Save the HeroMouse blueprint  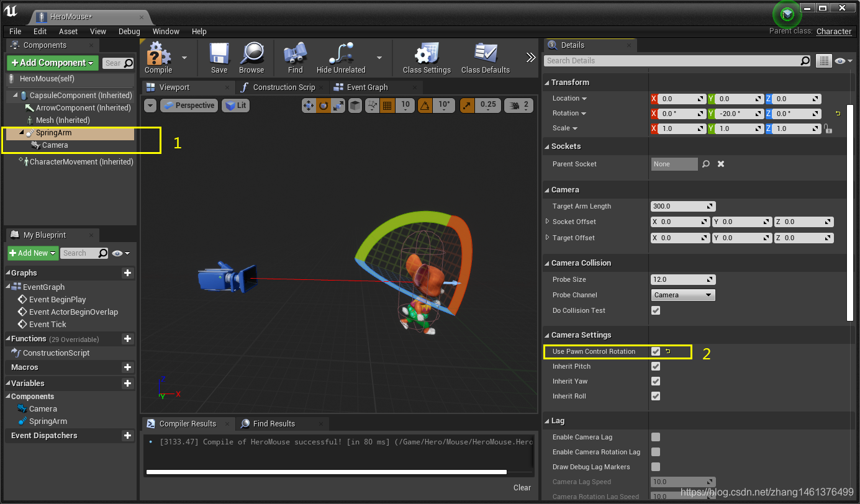[x=219, y=53]
